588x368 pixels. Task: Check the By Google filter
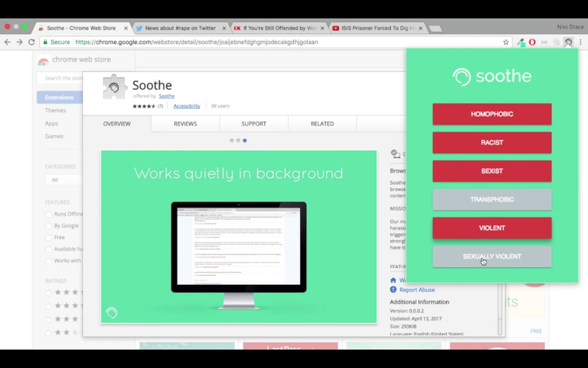[x=49, y=226]
